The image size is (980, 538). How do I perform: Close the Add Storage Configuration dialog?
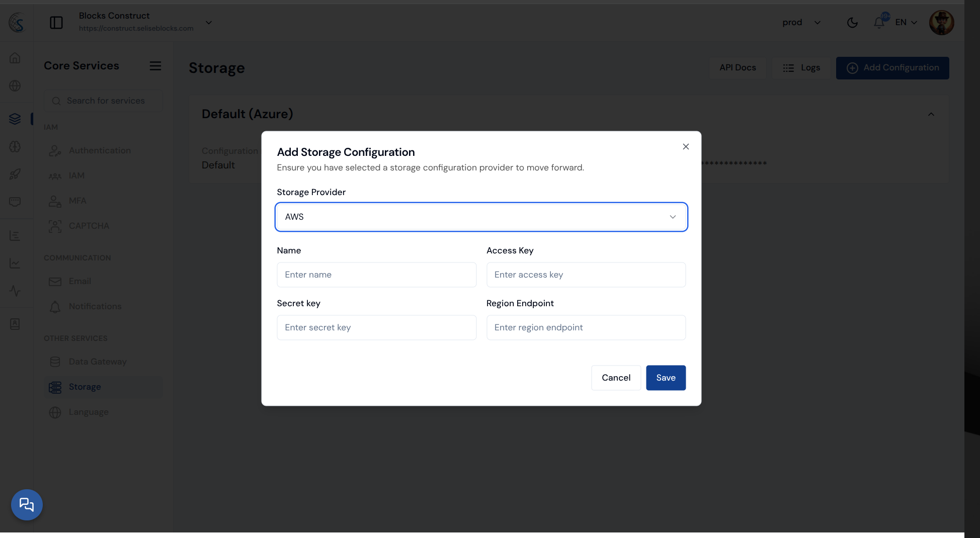tap(685, 147)
